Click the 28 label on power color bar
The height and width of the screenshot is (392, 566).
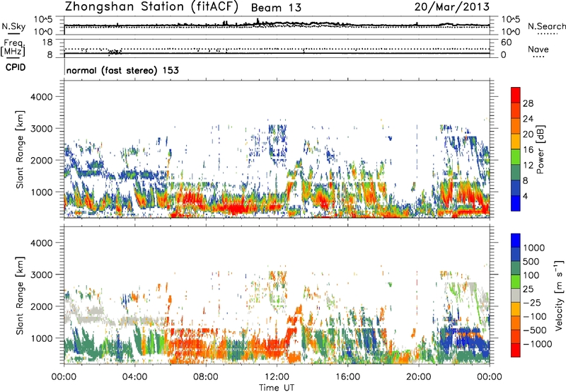(528, 103)
